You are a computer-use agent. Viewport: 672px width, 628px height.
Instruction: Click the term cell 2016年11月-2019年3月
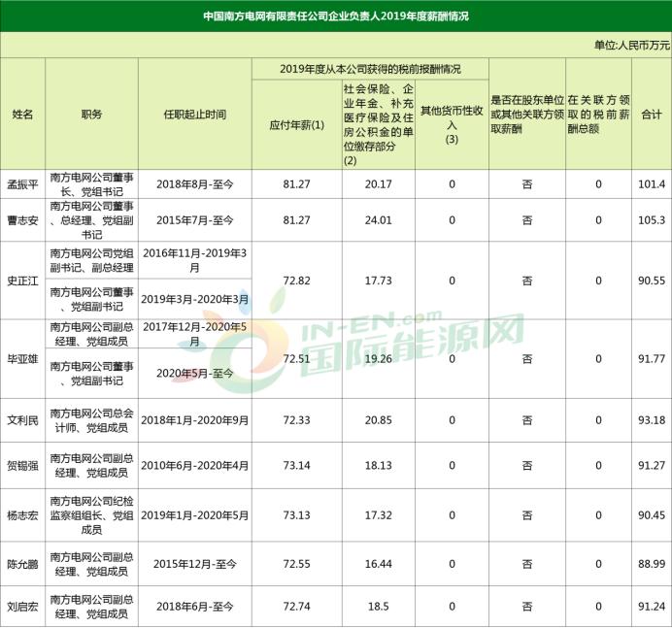[195, 260]
